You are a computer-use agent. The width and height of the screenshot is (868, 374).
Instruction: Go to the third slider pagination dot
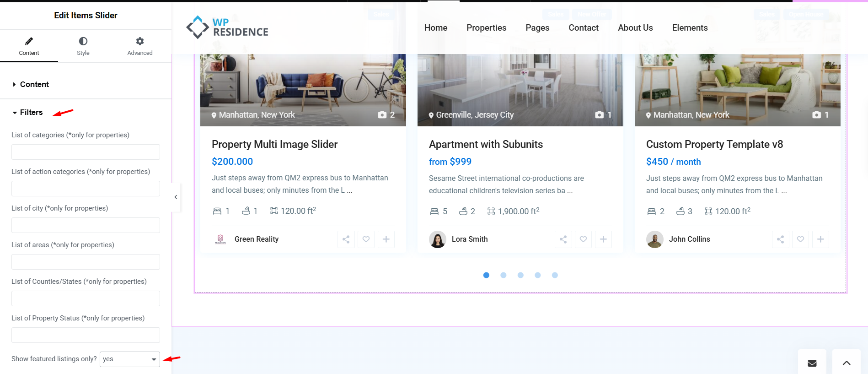[520, 275]
